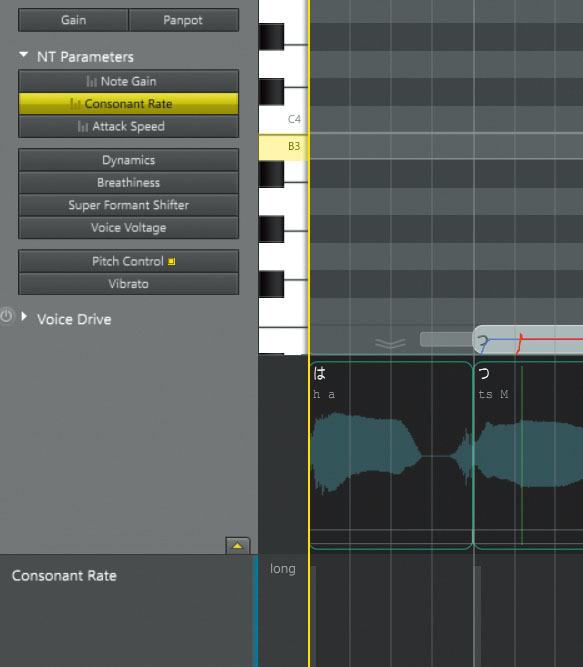
Task: Click the Consonant Rate lane label
Action: coord(64,576)
